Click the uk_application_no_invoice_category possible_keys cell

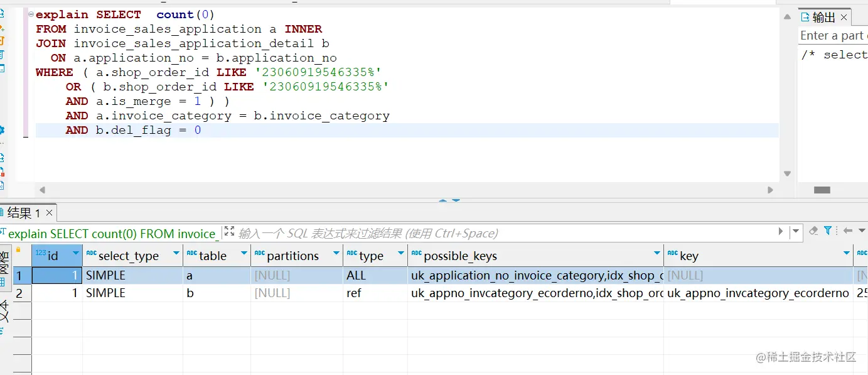click(x=535, y=275)
